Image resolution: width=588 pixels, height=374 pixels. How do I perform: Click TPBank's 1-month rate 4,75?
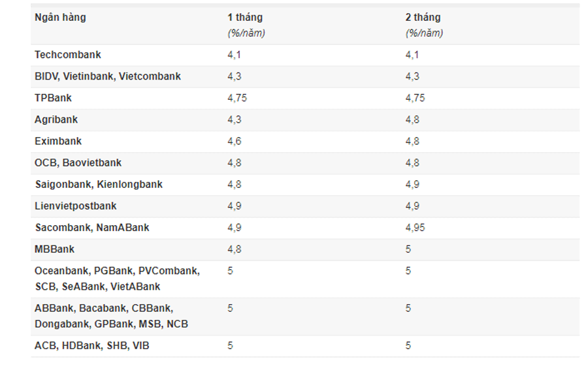237,98
